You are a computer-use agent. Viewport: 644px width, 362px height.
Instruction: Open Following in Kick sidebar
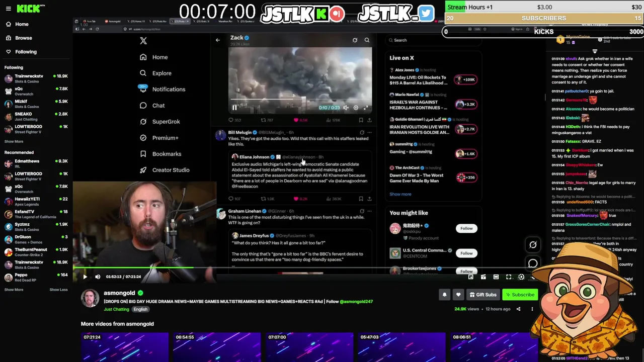(x=26, y=52)
